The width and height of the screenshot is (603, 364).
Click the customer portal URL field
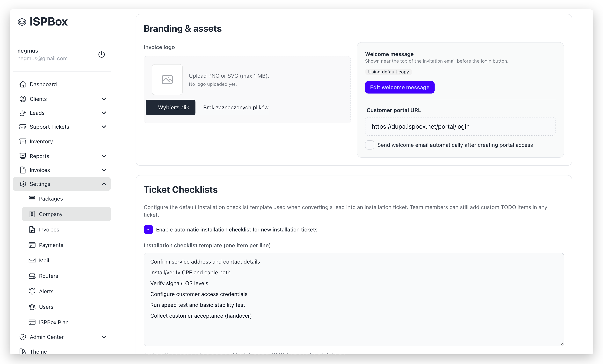tap(460, 127)
